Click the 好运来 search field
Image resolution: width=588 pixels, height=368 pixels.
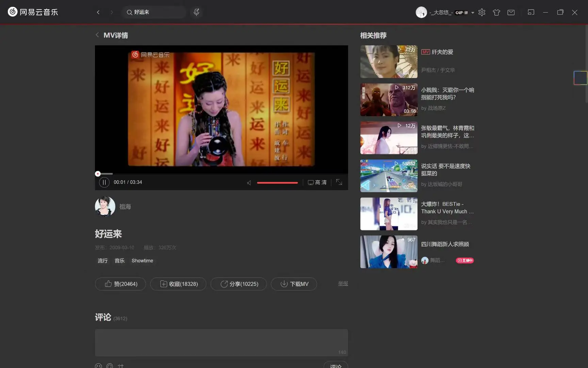(154, 12)
